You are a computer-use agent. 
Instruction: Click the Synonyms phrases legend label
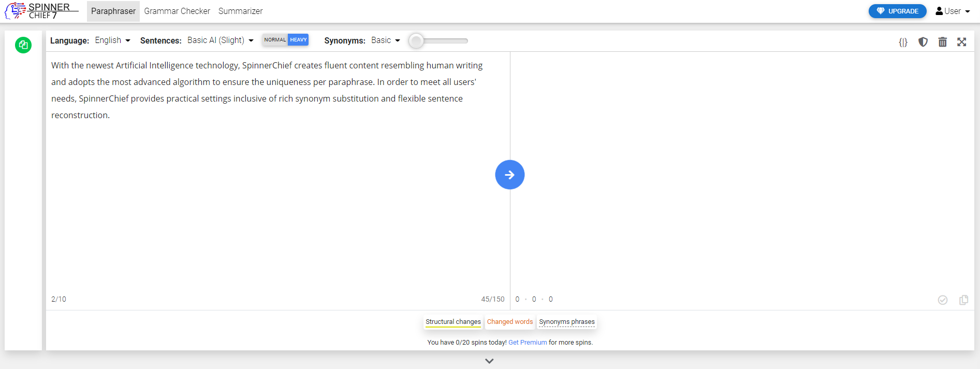click(x=567, y=322)
